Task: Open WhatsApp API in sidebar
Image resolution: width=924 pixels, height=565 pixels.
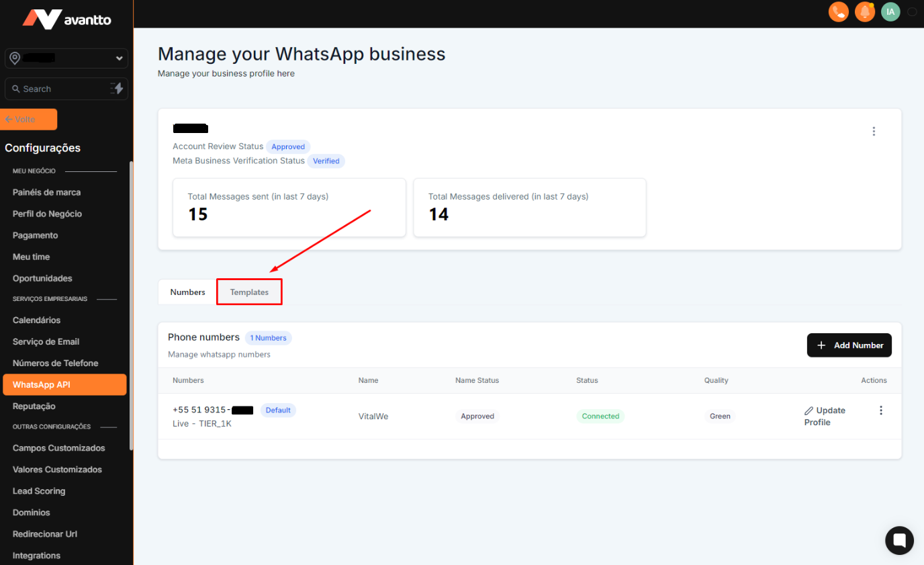Action: pyautogui.click(x=64, y=385)
